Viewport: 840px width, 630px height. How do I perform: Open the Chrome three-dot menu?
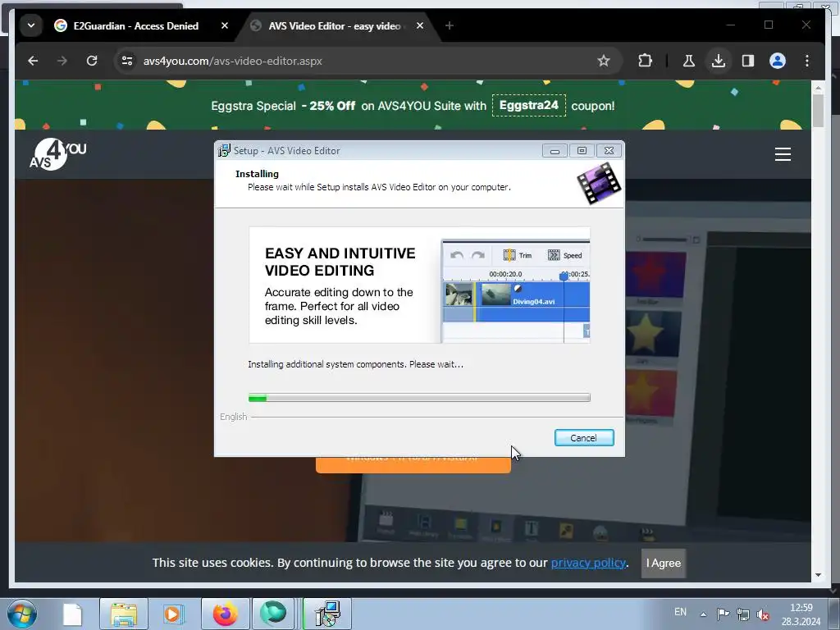(x=807, y=61)
